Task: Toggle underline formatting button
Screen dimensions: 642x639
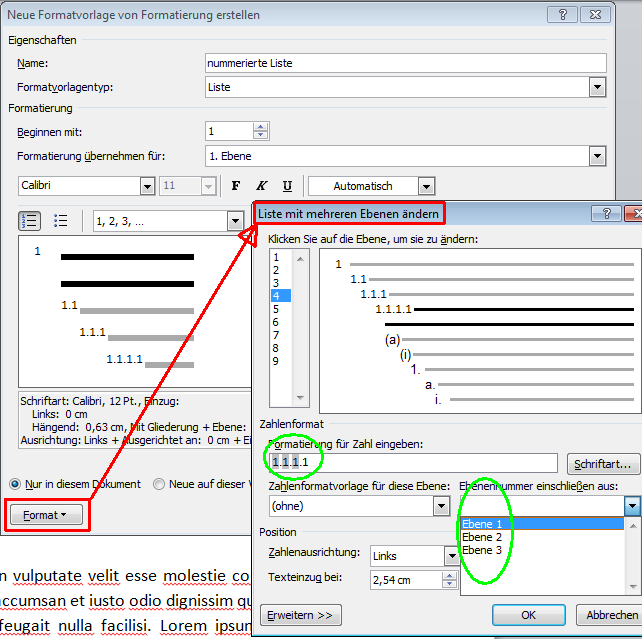Action: 287,186
